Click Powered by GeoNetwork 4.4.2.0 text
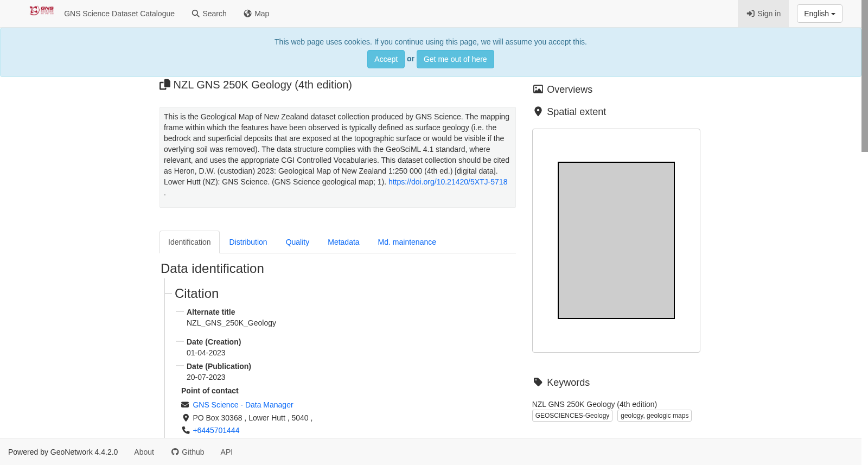Image resolution: width=868 pixels, height=465 pixels. 63,452
